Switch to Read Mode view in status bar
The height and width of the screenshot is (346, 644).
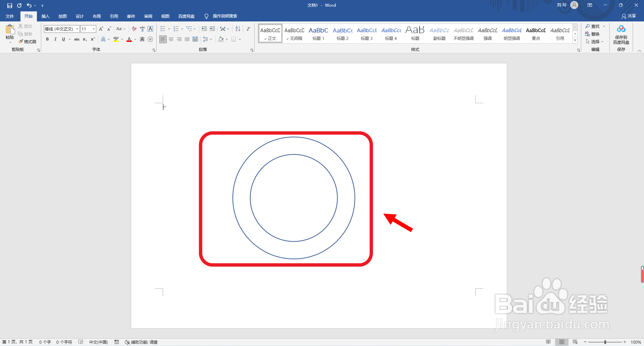point(548,342)
